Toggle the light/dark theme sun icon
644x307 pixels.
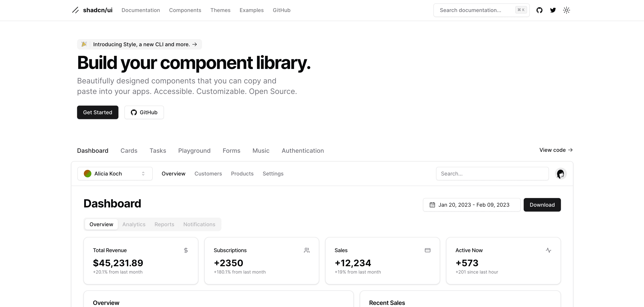coord(567,10)
